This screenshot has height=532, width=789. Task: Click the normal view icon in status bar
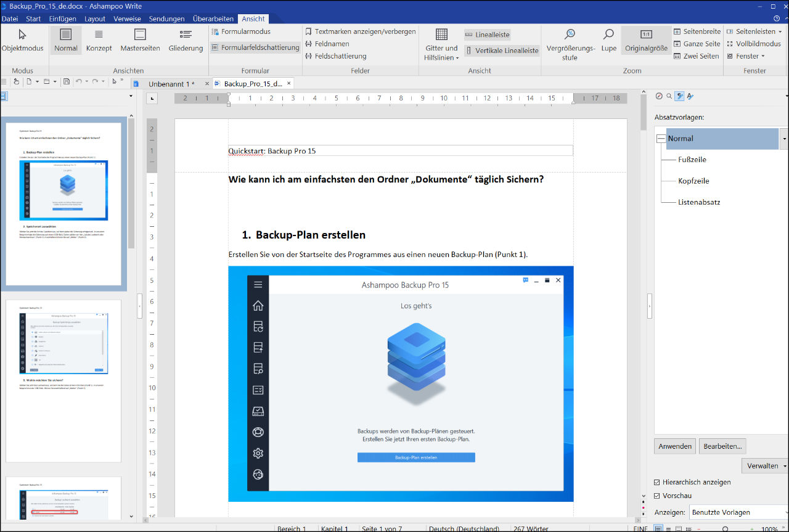pos(659,529)
